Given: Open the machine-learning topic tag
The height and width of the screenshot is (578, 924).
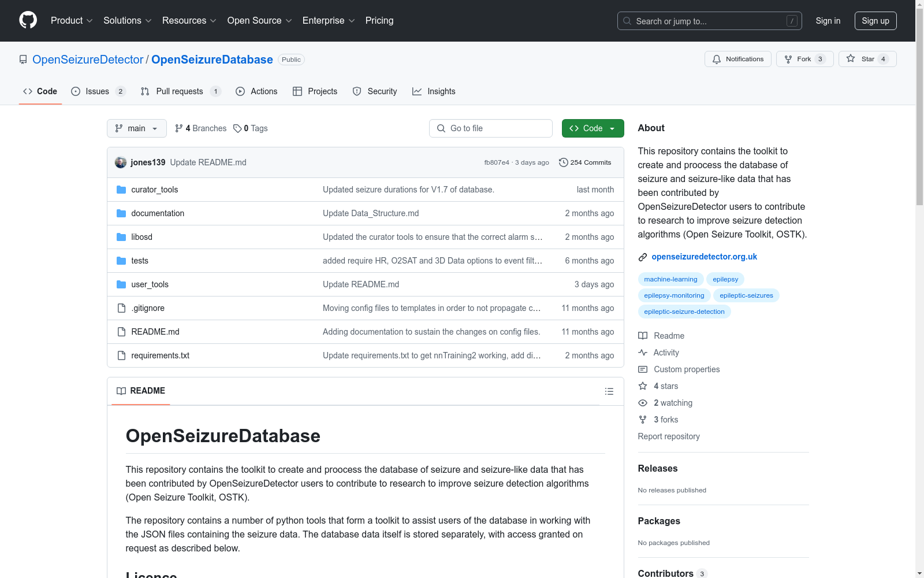Looking at the screenshot, I should point(670,279).
